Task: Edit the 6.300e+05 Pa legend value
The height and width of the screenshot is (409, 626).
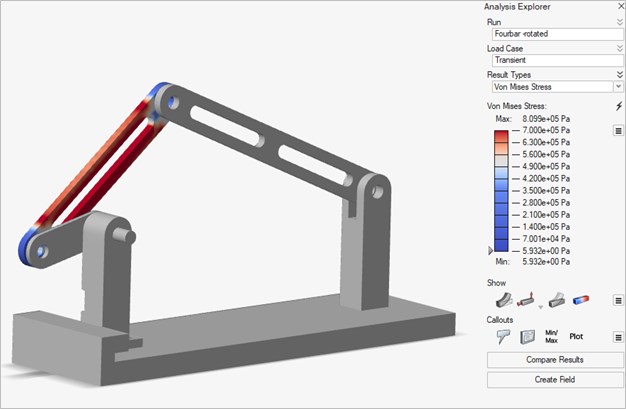Action: tap(546, 142)
